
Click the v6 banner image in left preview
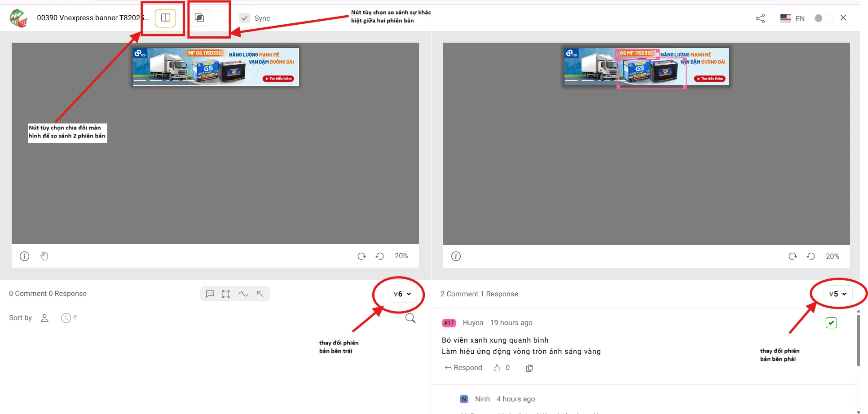pos(216,67)
